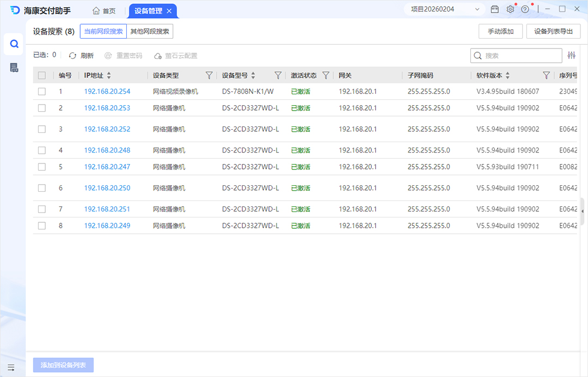Open the help question mark icon
Image resolution: width=588 pixels, height=377 pixels.
click(525, 10)
